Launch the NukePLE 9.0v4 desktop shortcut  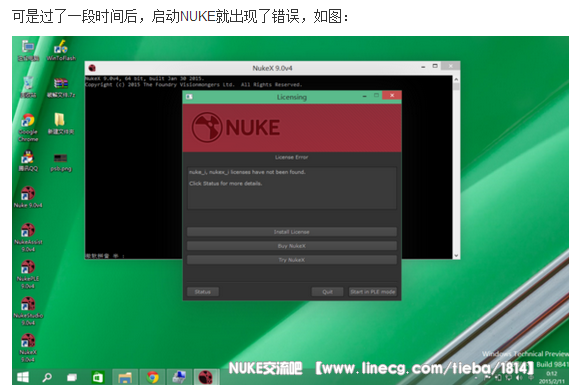28,275
